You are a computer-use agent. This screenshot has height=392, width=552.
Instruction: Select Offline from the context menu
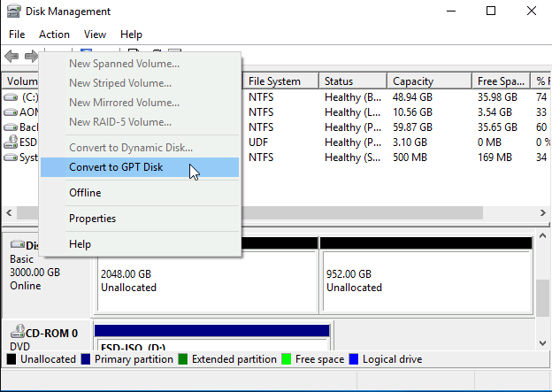[x=140, y=193]
